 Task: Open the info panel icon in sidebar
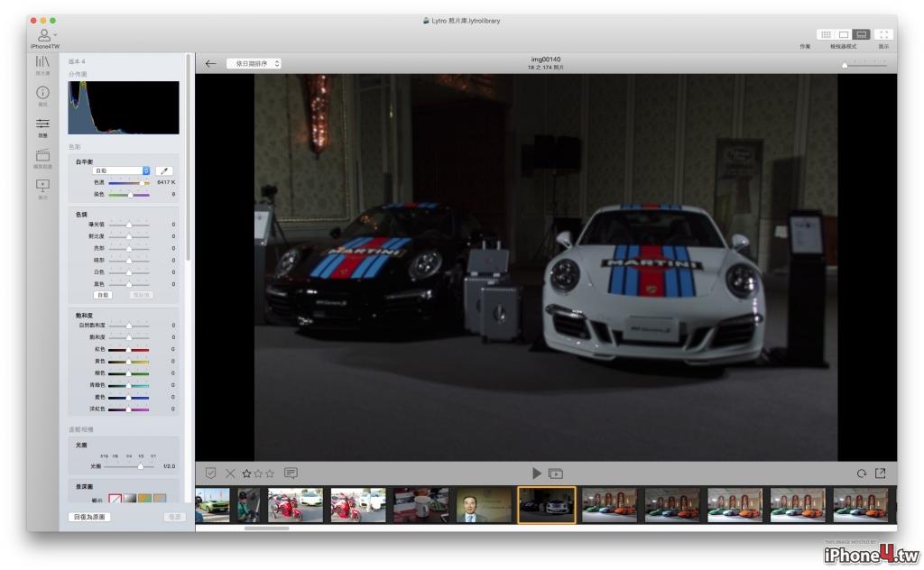click(x=42, y=93)
